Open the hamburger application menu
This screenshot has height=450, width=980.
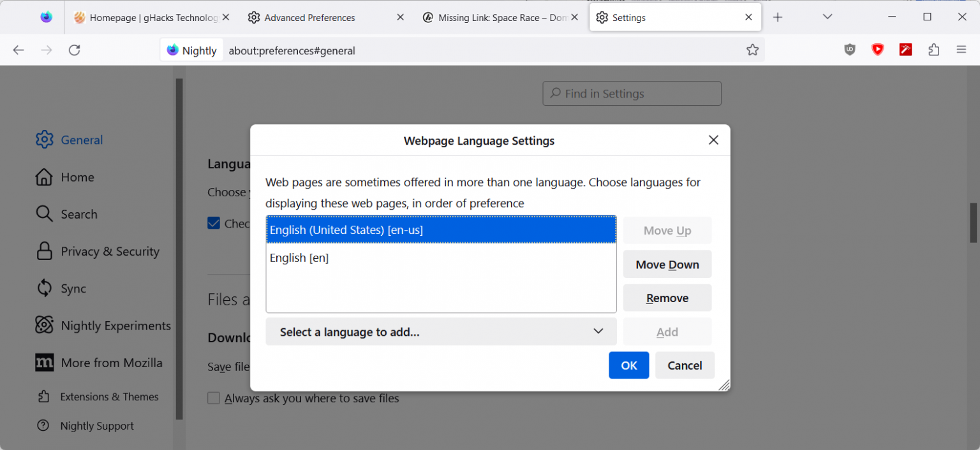[x=961, y=49]
